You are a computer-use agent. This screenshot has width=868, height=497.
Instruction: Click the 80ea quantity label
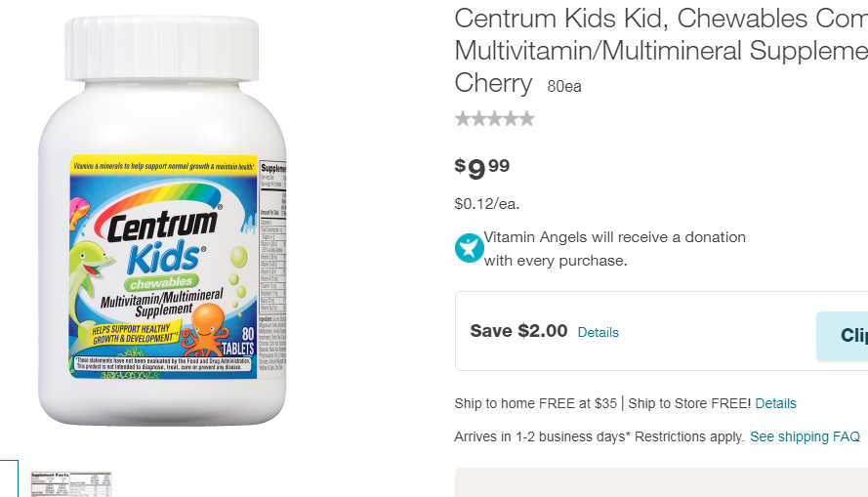[x=564, y=86]
